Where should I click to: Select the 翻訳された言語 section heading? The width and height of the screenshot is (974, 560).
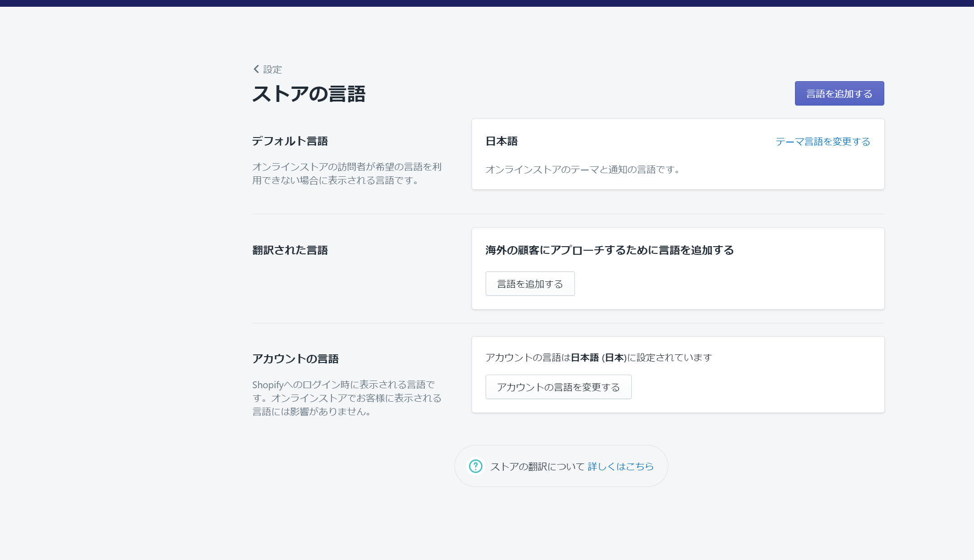tap(290, 250)
